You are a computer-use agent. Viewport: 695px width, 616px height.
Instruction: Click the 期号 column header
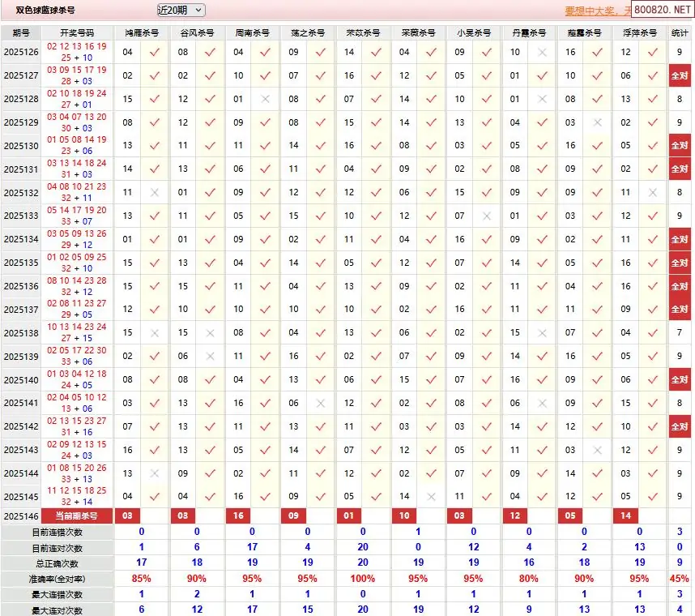[x=21, y=32]
